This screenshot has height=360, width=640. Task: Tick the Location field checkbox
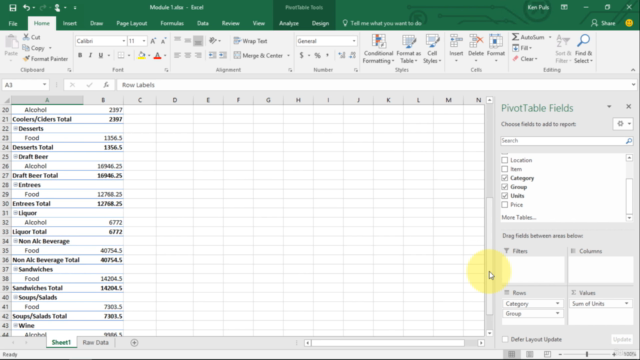(x=505, y=160)
